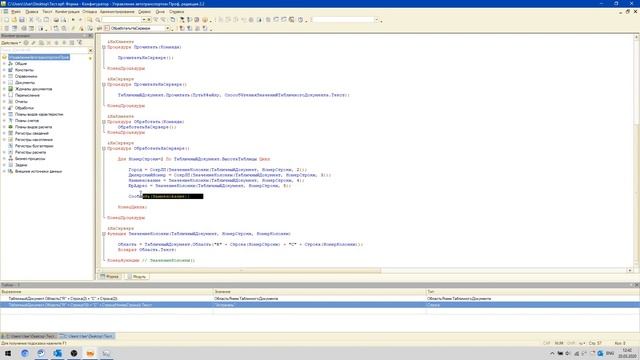The width and height of the screenshot is (640, 360).
Task: Click the toolbar search input field
Action: 121,20
